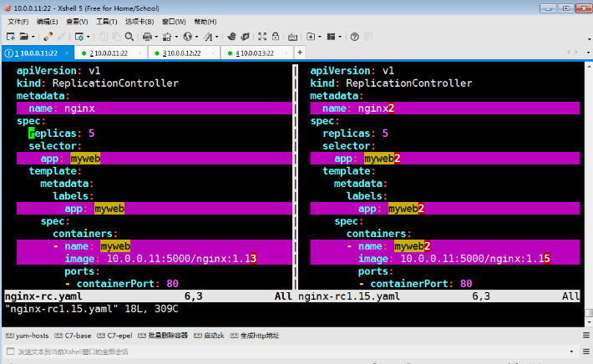
Task: Click the font settings icon
Action: click(208, 37)
